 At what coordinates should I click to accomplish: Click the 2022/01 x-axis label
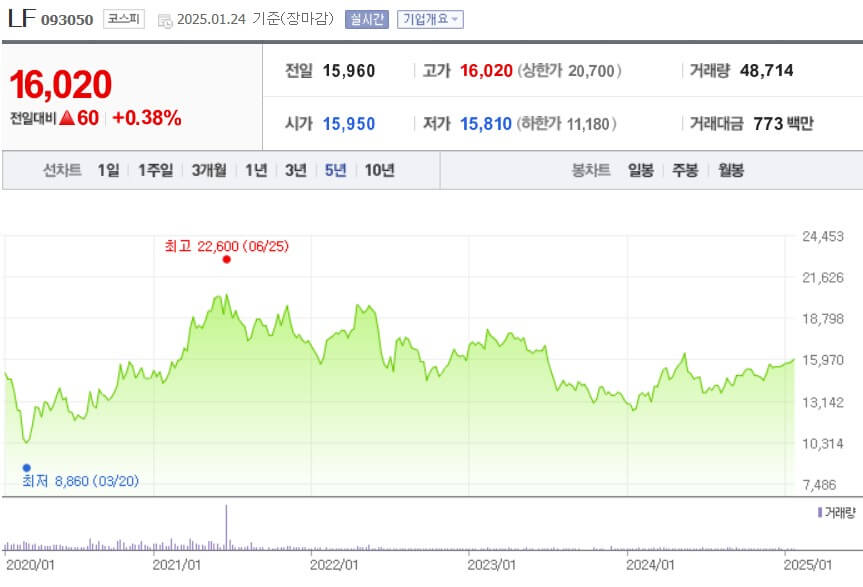[334, 565]
